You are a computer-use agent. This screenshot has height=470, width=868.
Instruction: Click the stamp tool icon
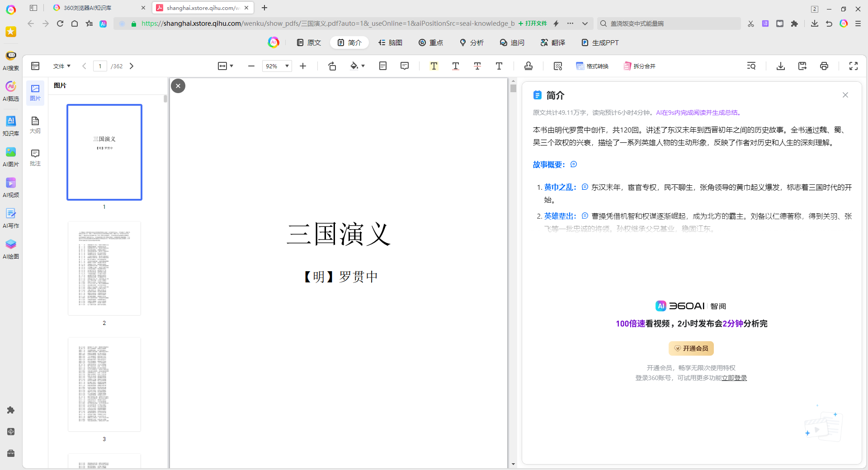(528, 66)
